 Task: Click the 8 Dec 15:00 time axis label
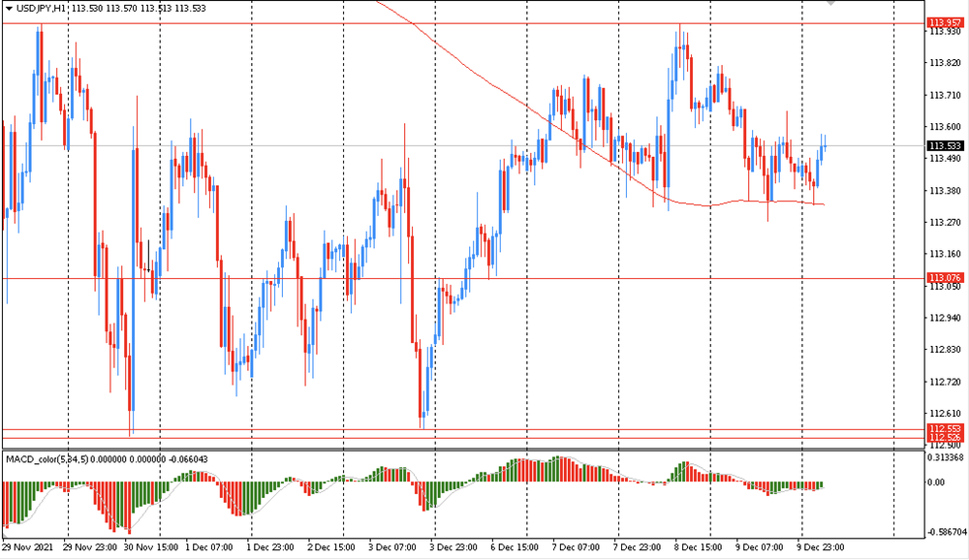(698, 547)
